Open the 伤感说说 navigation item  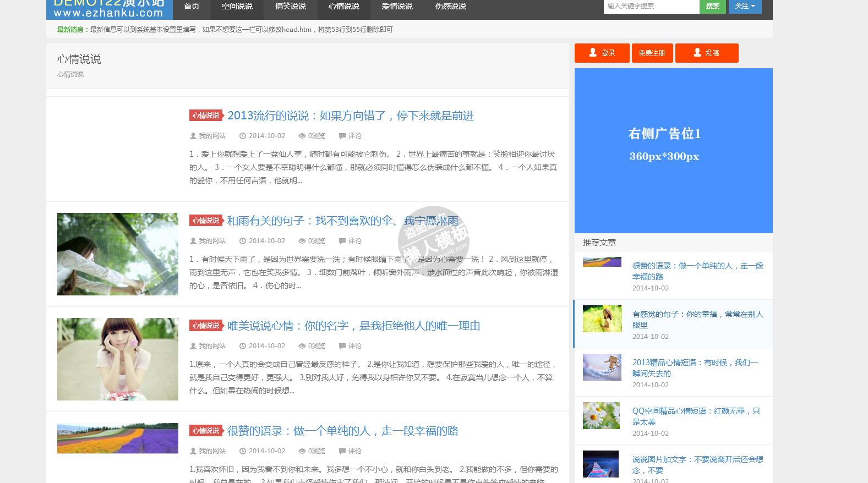(451, 7)
